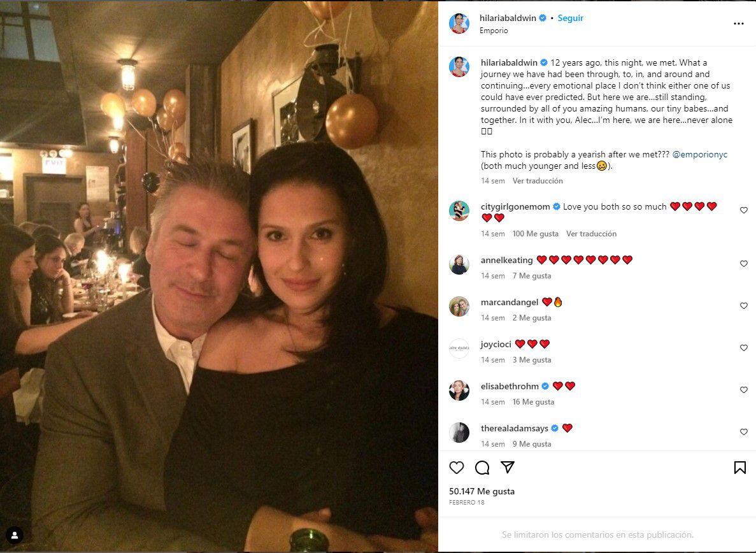Screen dimensions: 756x553
Task: View 100 Me gusta on citygirlgonemom comment
Action: tap(535, 234)
